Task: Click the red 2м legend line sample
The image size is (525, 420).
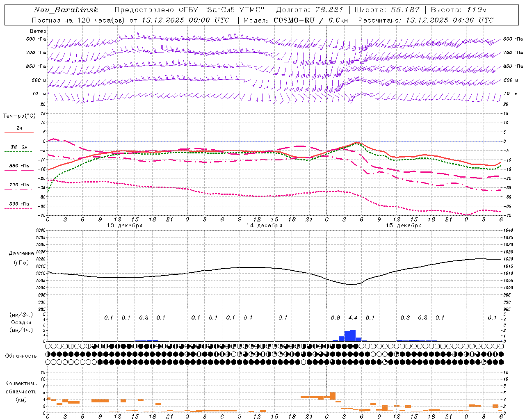Action: pyautogui.click(x=19, y=132)
